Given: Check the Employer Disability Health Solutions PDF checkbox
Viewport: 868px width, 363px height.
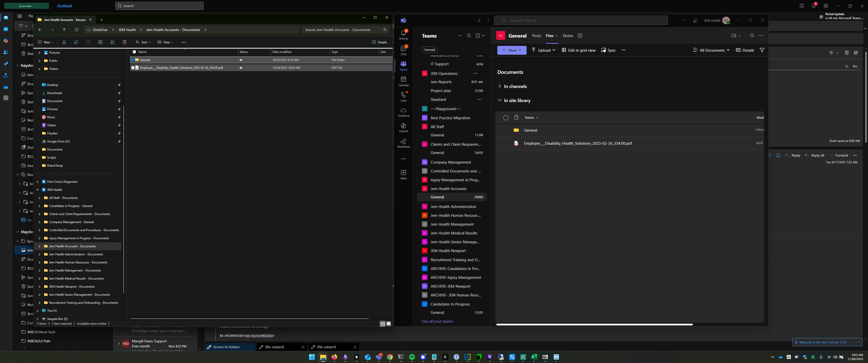Looking at the screenshot, I should click(x=133, y=68).
